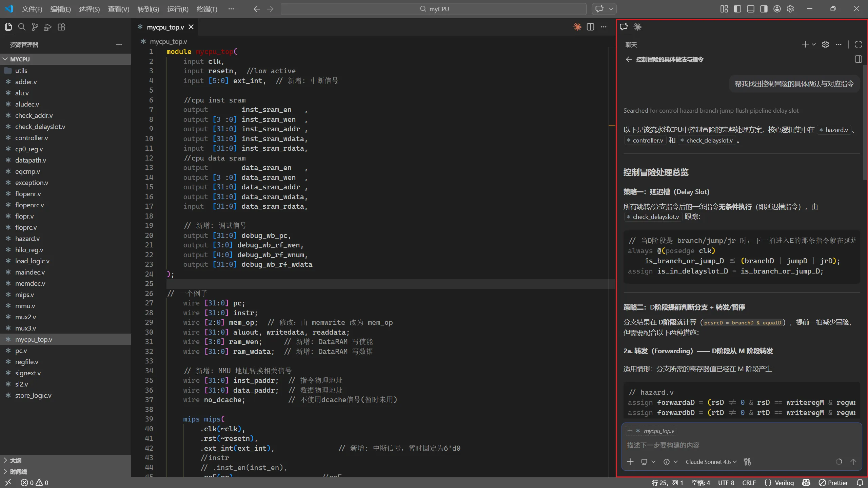Click the chat panel vertical scrollbar
The height and width of the screenshot is (488, 868).
[x=865, y=122]
